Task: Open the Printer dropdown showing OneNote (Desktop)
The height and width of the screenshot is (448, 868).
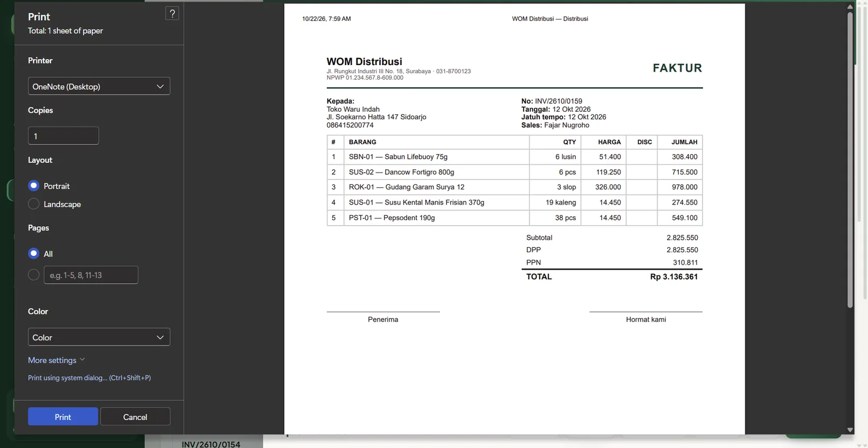Action: click(99, 86)
